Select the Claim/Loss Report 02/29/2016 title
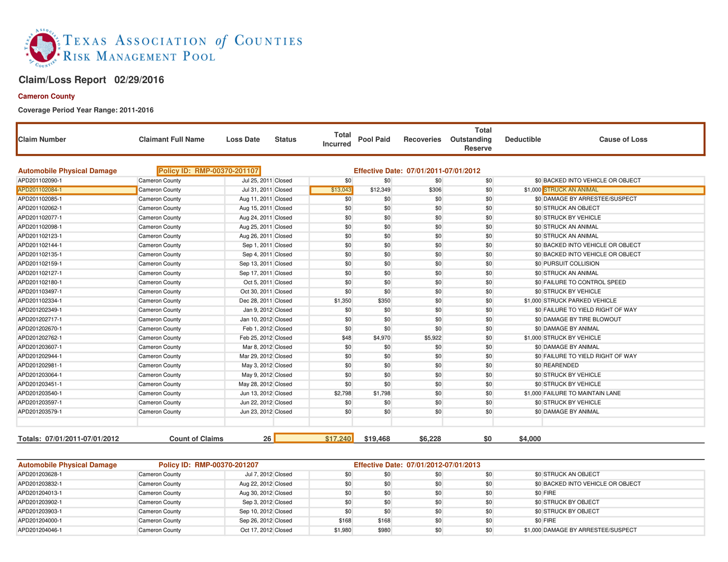The height and width of the screenshot is (562, 728). (92, 80)
